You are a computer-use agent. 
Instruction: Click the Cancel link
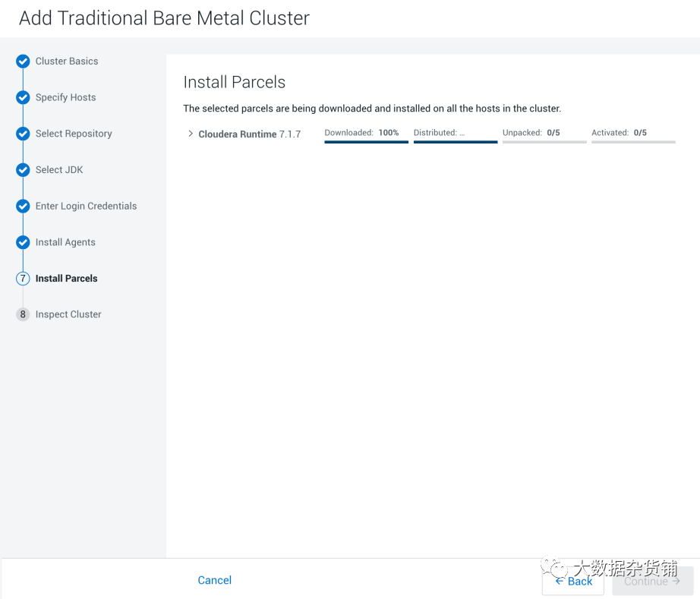point(215,580)
